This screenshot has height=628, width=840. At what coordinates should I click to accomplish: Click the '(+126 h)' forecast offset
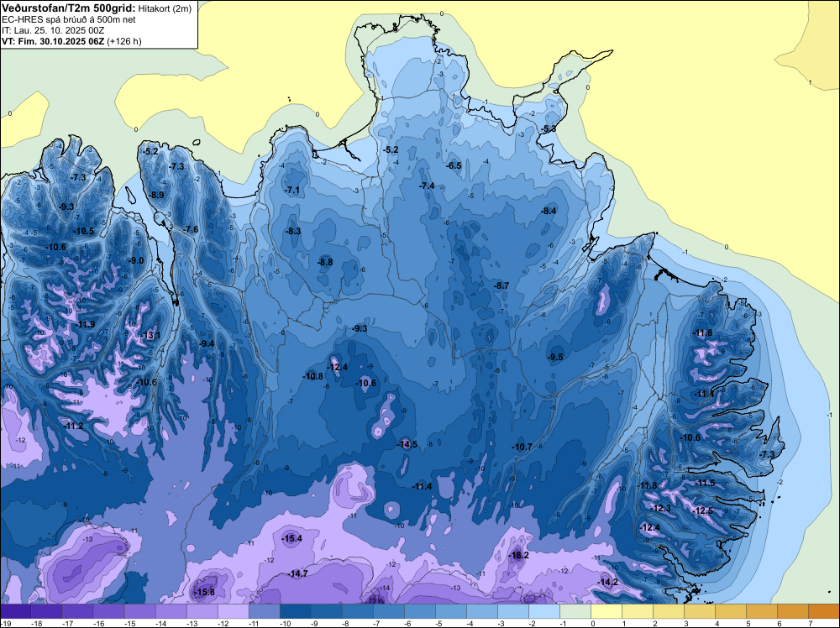(x=124, y=41)
